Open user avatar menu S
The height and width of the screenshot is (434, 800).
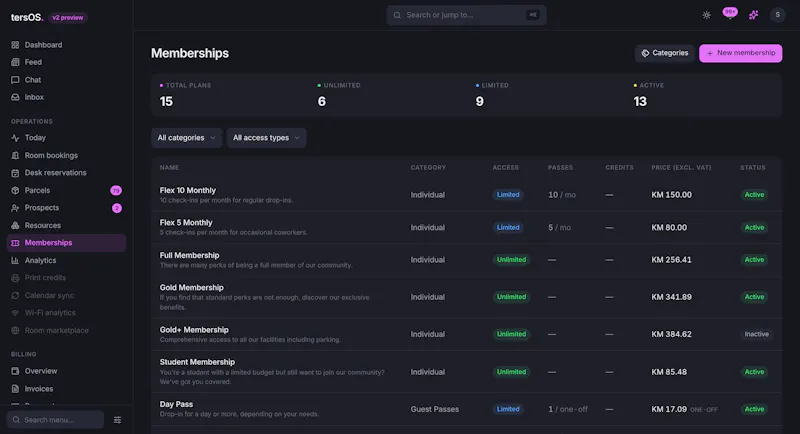[x=778, y=15]
